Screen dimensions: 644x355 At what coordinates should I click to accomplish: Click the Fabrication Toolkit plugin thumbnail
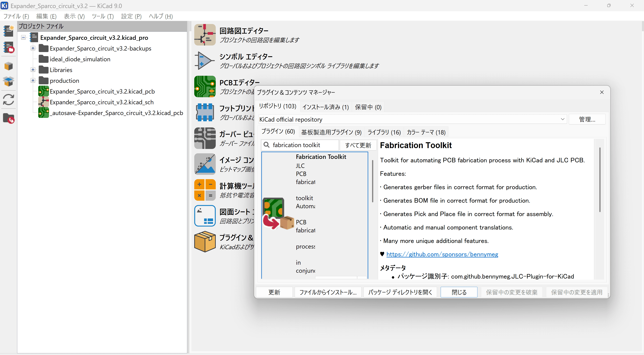point(278,213)
